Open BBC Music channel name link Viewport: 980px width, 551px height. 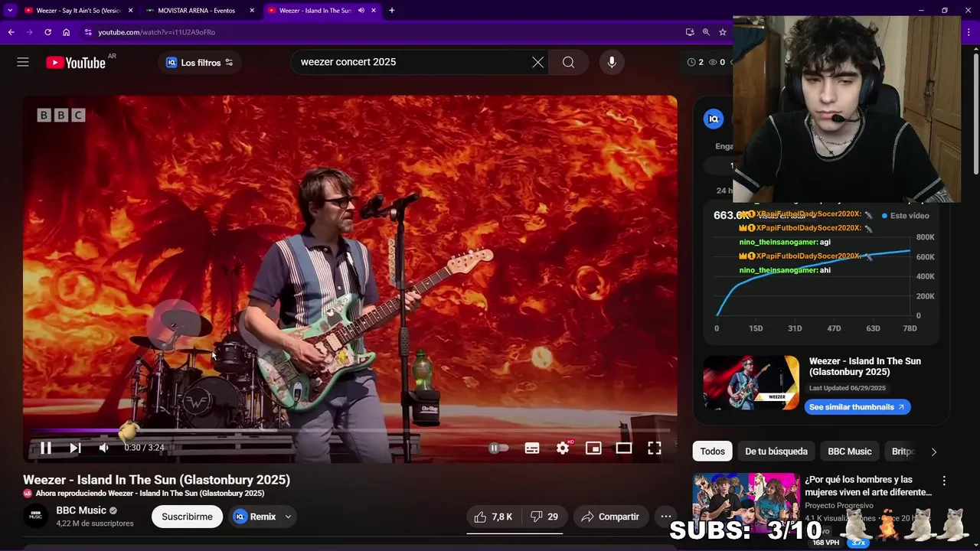click(x=81, y=510)
